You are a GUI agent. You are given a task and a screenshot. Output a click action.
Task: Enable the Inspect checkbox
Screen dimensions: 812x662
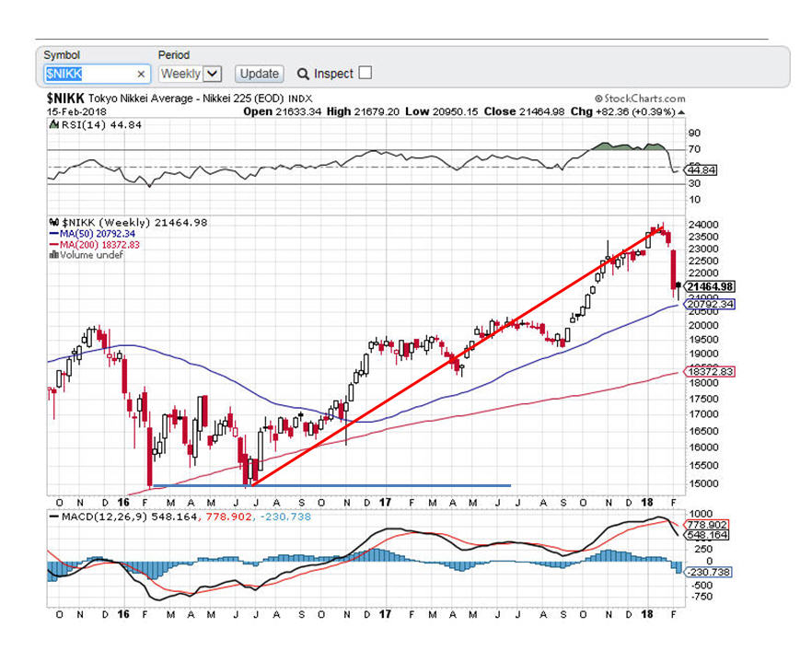tap(365, 73)
